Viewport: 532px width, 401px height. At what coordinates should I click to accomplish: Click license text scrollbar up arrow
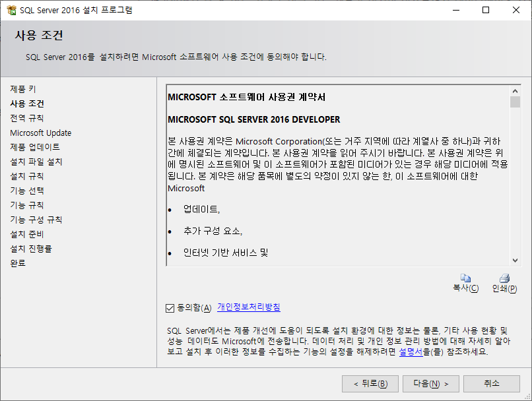pyautogui.click(x=515, y=91)
